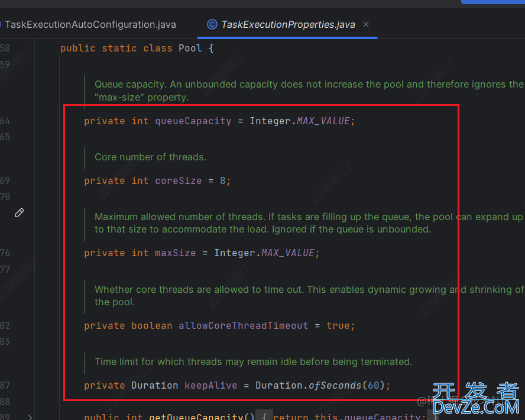Click the Duration type before keepAlive

coord(154,386)
